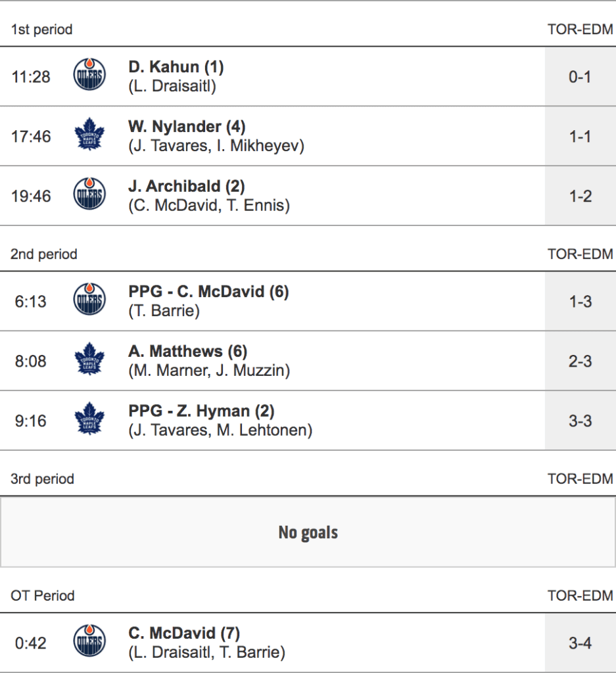
Task: Click Maple Leafs logo beside A. Matthews goal
Action: point(89,361)
